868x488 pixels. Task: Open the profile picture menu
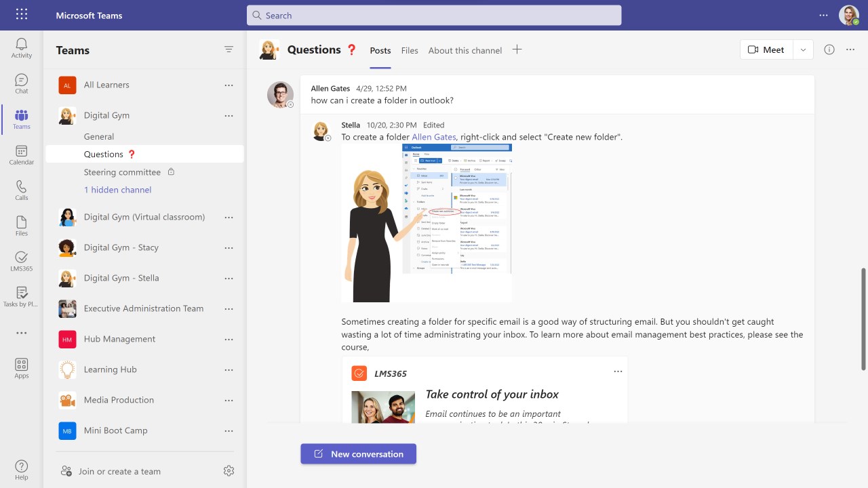click(x=849, y=15)
